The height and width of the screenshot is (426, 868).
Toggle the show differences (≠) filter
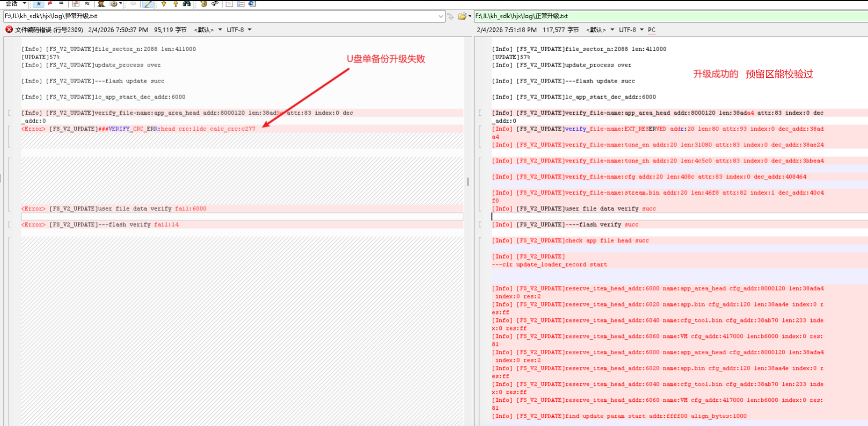click(x=50, y=3)
